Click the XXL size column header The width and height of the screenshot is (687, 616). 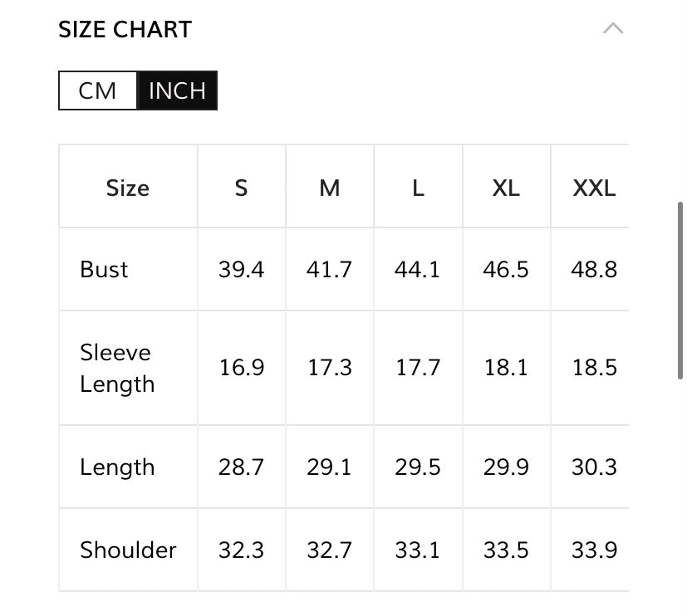[593, 188]
